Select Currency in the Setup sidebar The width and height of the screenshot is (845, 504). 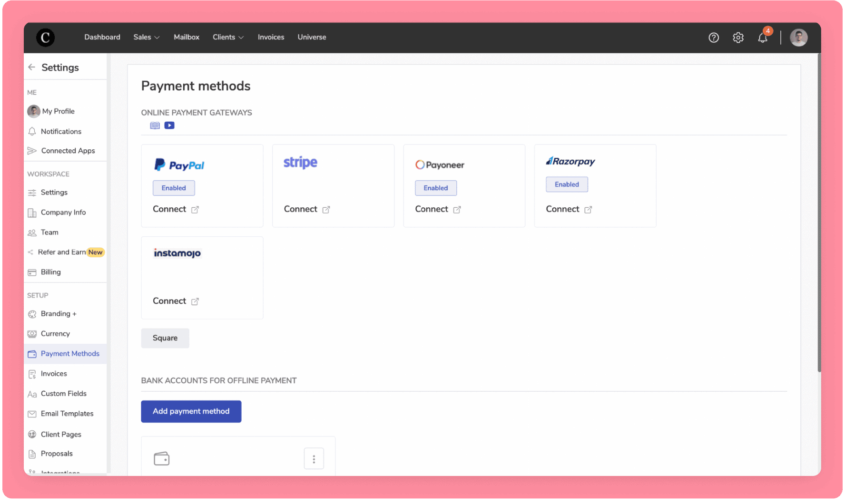point(55,334)
